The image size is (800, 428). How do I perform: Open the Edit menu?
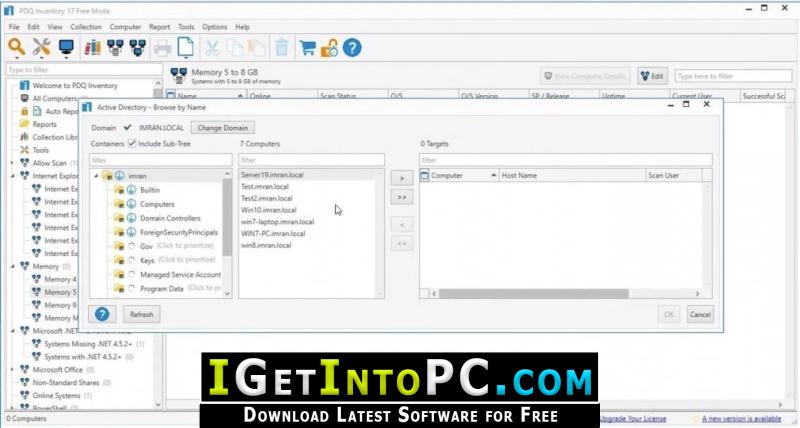point(33,27)
